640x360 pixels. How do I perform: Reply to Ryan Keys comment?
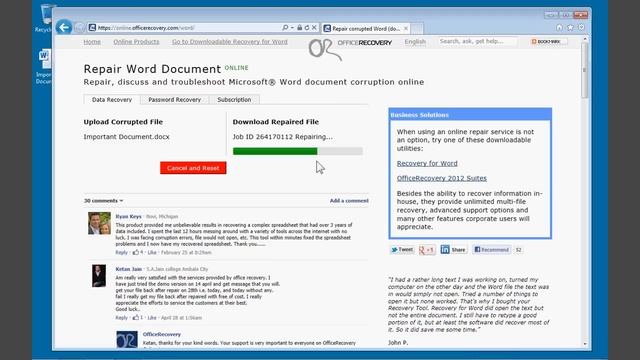pos(121,252)
